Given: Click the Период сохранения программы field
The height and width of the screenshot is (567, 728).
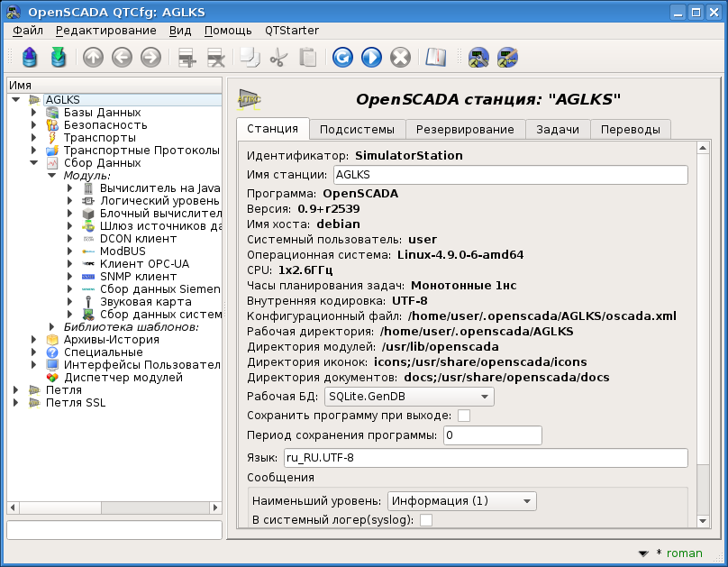Looking at the screenshot, I should tap(493, 435).
